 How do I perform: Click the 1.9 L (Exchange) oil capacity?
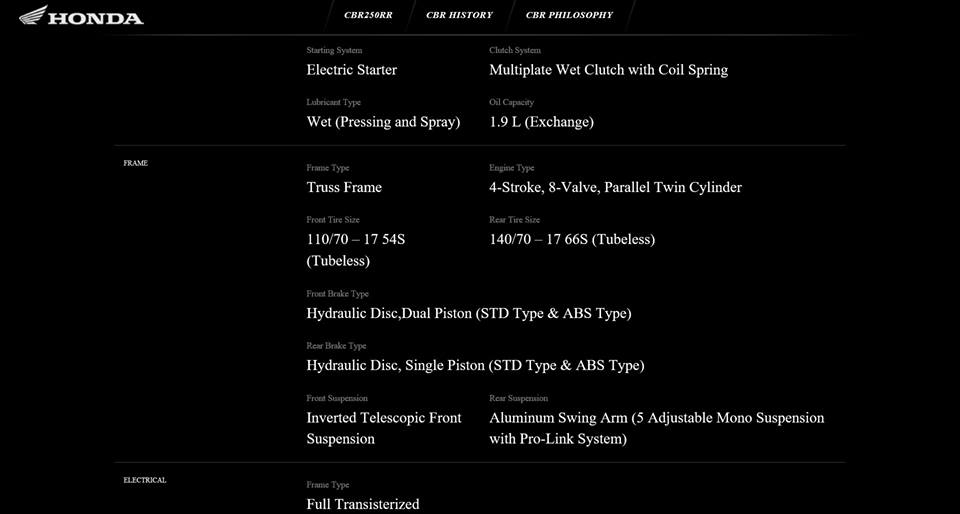[x=541, y=122]
